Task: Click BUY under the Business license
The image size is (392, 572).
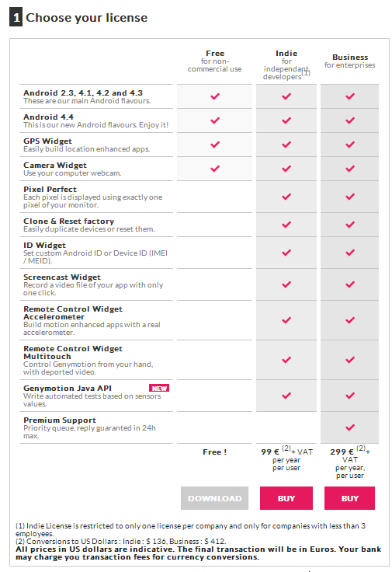Action: pos(349,498)
